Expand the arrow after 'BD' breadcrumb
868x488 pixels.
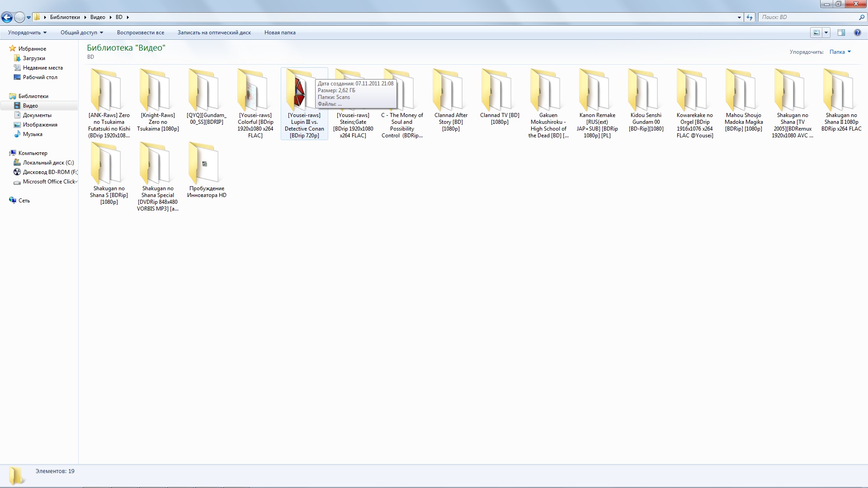127,17
